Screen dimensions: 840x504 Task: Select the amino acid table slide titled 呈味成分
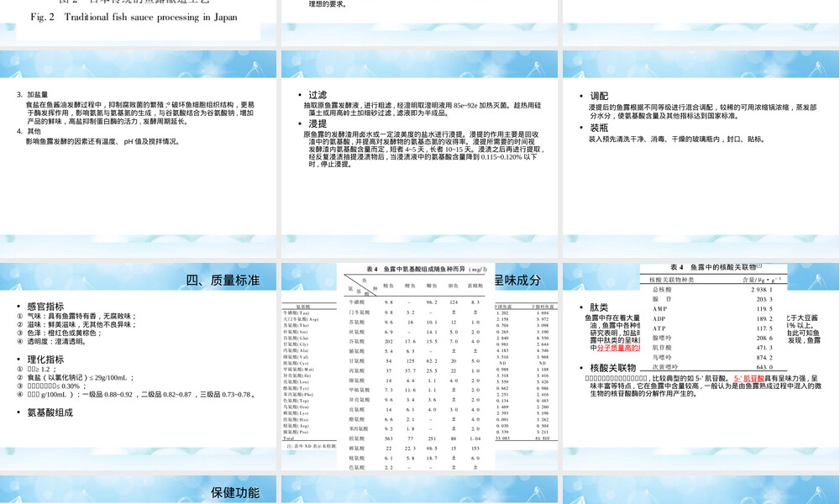pyautogui.click(x=419, y=365)
